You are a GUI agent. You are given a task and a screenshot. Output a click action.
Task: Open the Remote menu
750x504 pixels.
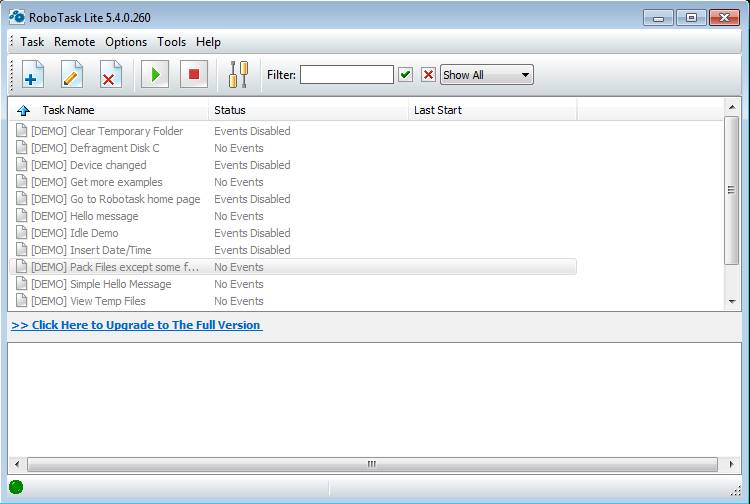click(x=75, y=42)
